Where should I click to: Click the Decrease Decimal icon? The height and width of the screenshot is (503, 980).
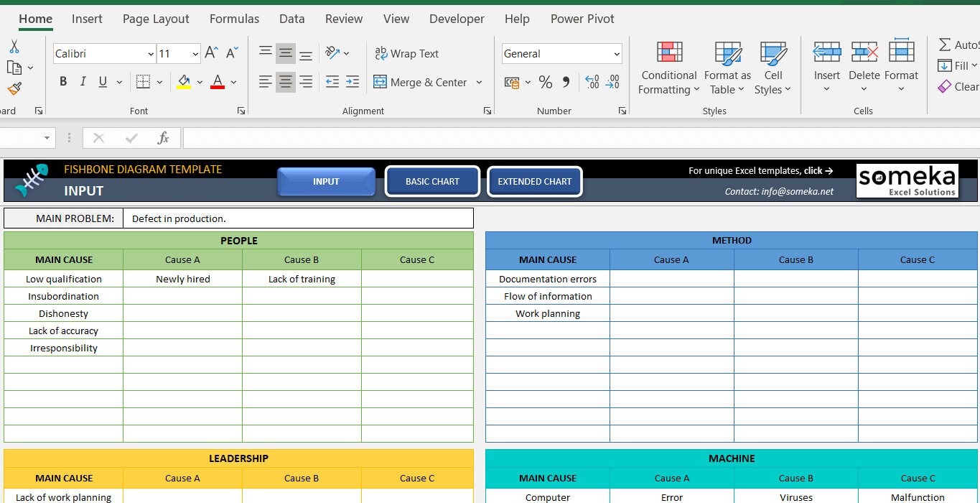click(x=612, y=82)
